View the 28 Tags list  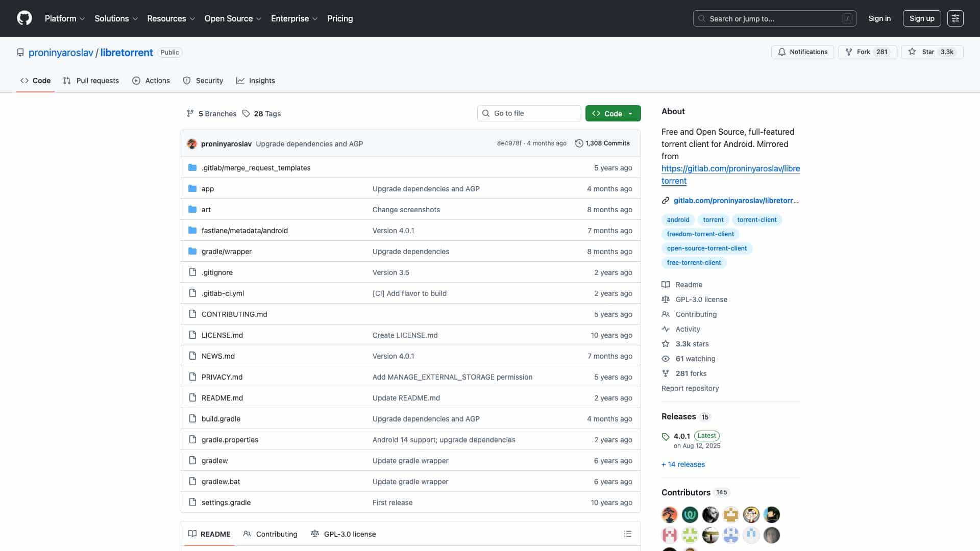(261, 114)
